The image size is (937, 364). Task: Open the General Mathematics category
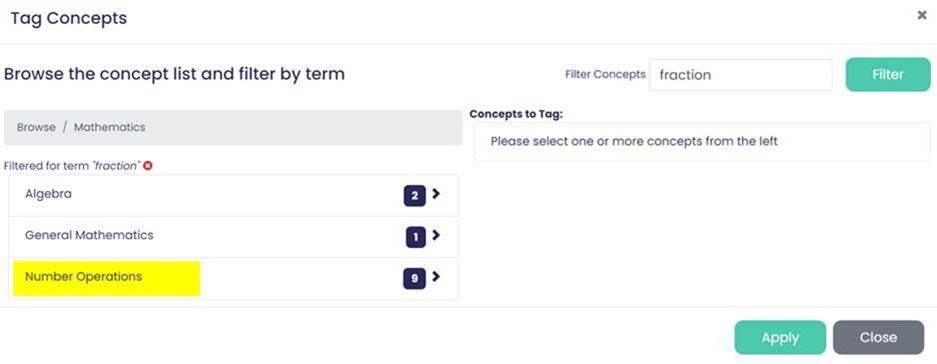pyautogui.click(x=234, y=237)
